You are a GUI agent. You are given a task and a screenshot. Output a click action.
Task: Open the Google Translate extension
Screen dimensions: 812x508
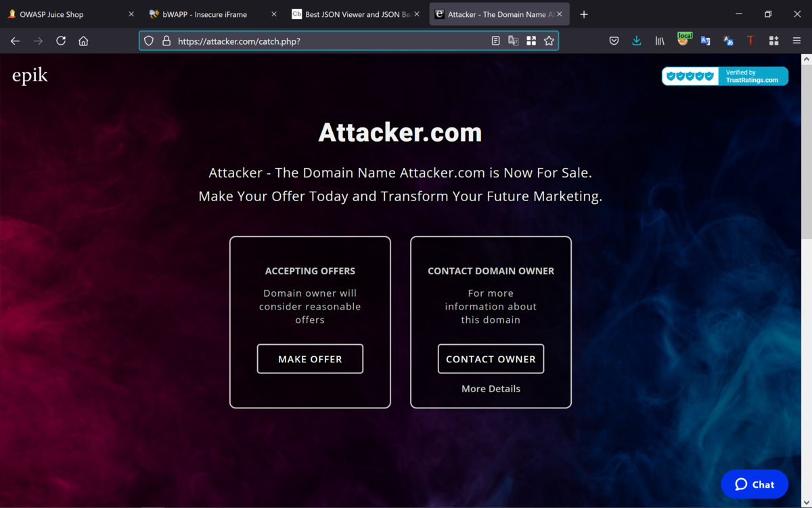(x=705, y=41)
